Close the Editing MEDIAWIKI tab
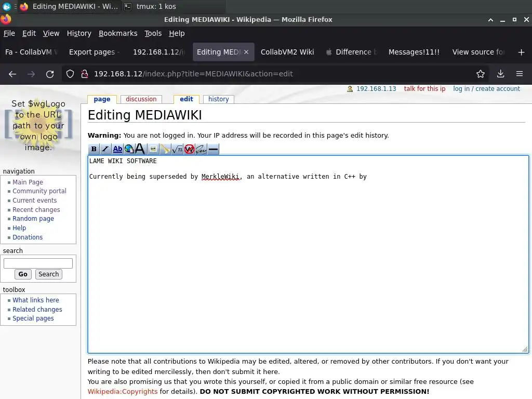The image size is (532, 399). coord(246,52)
